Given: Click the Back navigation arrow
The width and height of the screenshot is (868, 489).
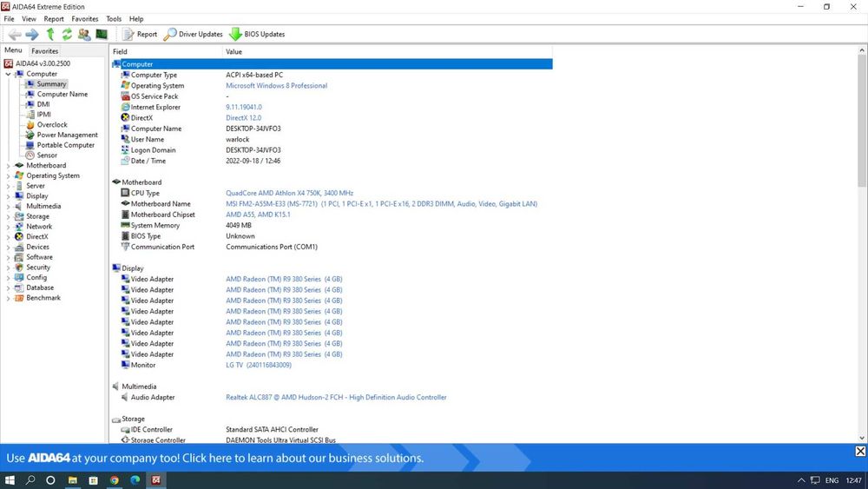Looking at the screenshot, I should [x=15, y=35].
